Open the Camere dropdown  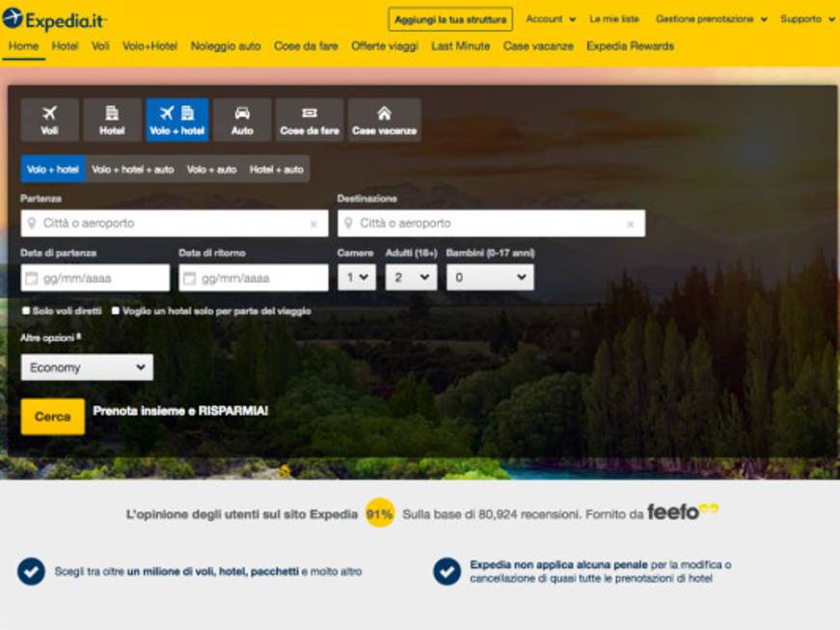[x=357, y=278]
